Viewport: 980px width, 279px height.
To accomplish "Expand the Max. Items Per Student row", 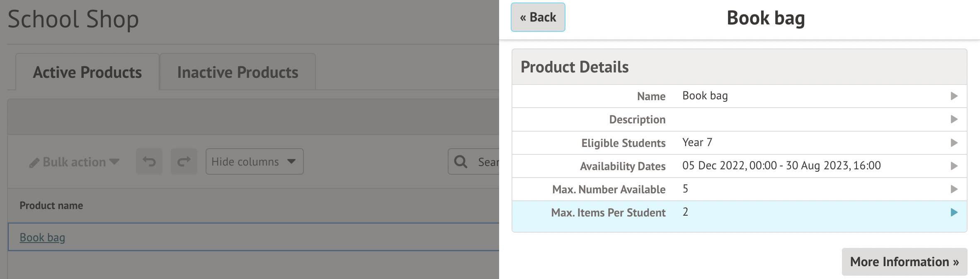I will click(954, 212).
